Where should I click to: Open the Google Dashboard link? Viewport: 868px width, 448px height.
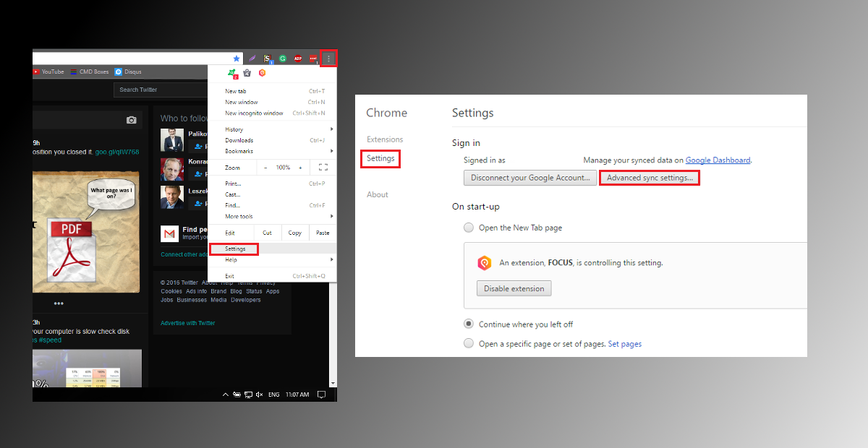718,160
